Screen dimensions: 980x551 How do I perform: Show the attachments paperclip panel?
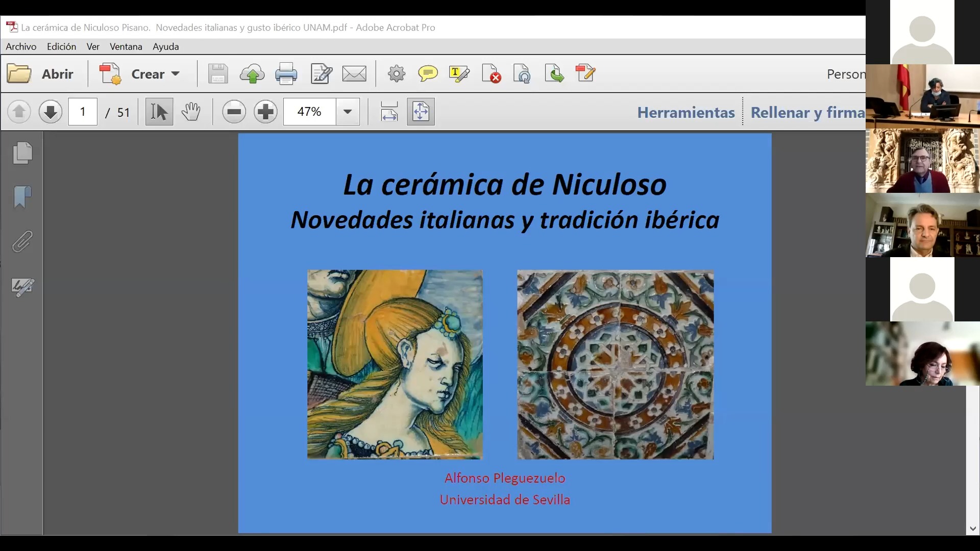click(x=22, y=242)
